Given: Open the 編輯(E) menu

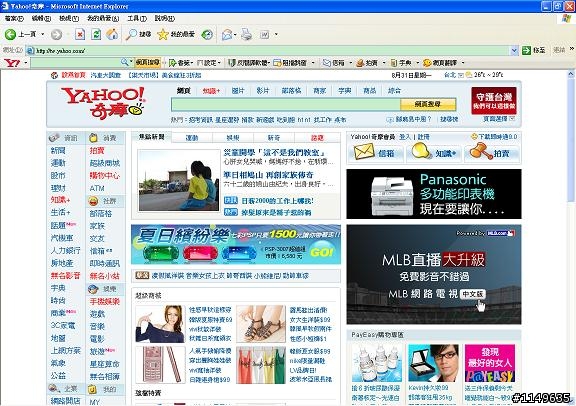Looking at the screenshot, I should point(41,18).
